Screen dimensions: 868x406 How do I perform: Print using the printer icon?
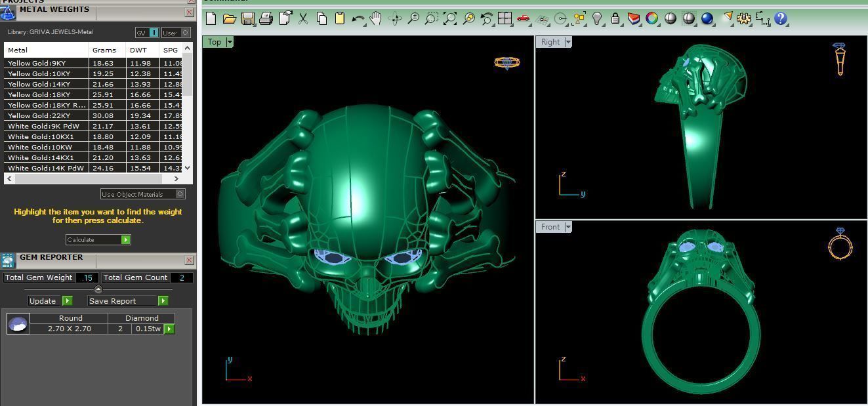point(266,19)
